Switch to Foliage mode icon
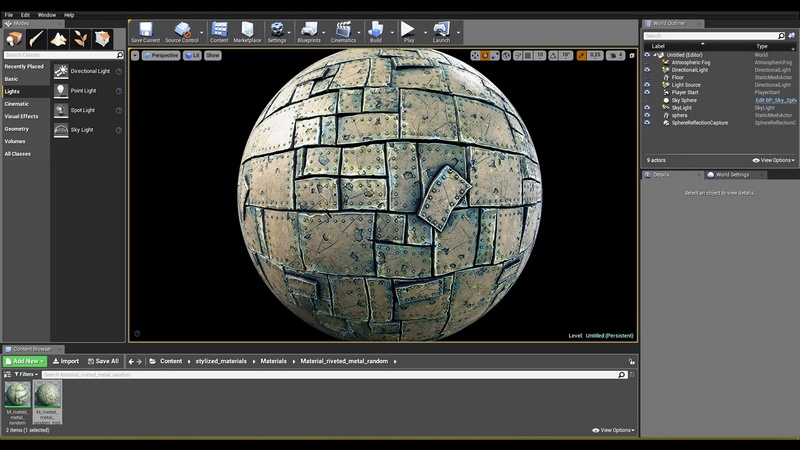 [x=80, y=39]
